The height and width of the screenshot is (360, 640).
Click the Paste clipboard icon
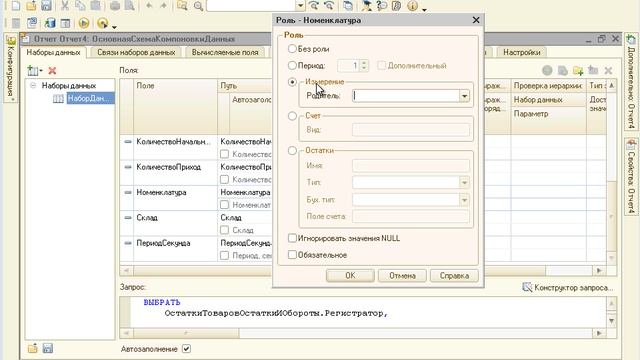[96, 6]
